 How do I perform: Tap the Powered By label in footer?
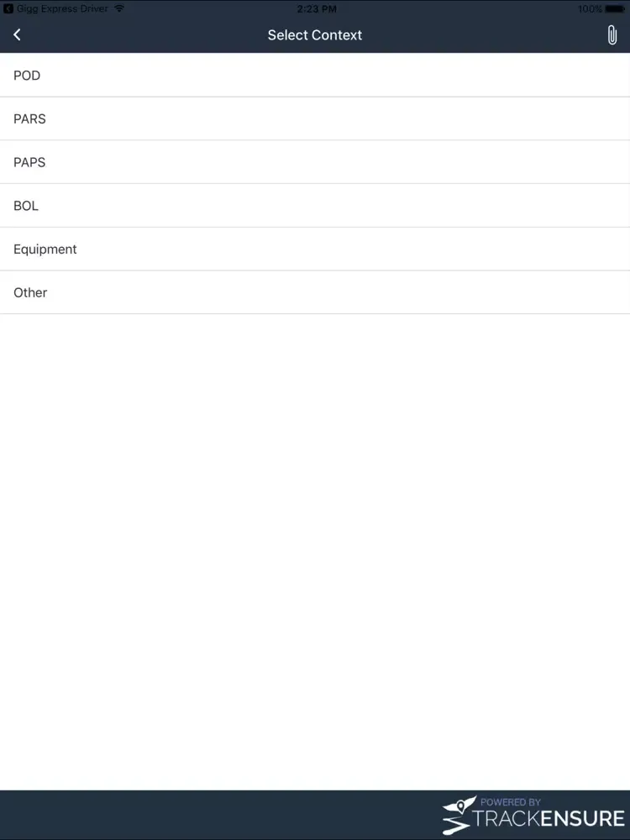[x=511, y=802]
